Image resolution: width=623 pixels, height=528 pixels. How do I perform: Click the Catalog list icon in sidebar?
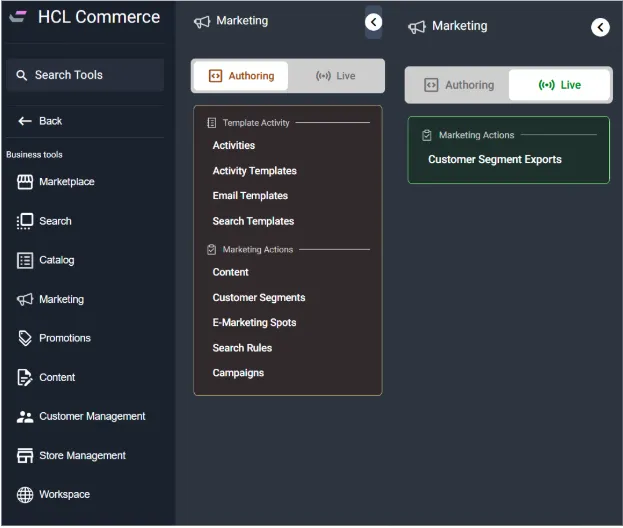coord(25,260)
